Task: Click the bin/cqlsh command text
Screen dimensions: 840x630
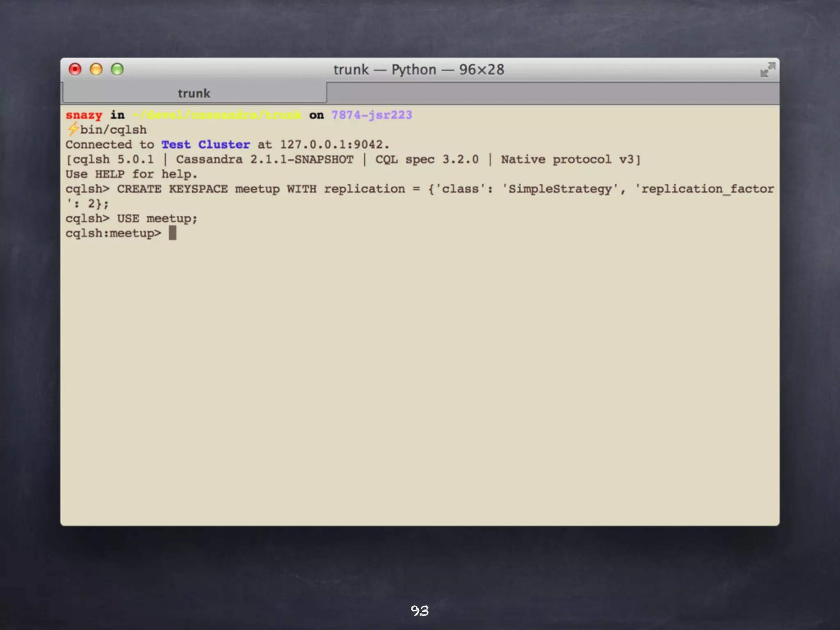Action: 113,130
